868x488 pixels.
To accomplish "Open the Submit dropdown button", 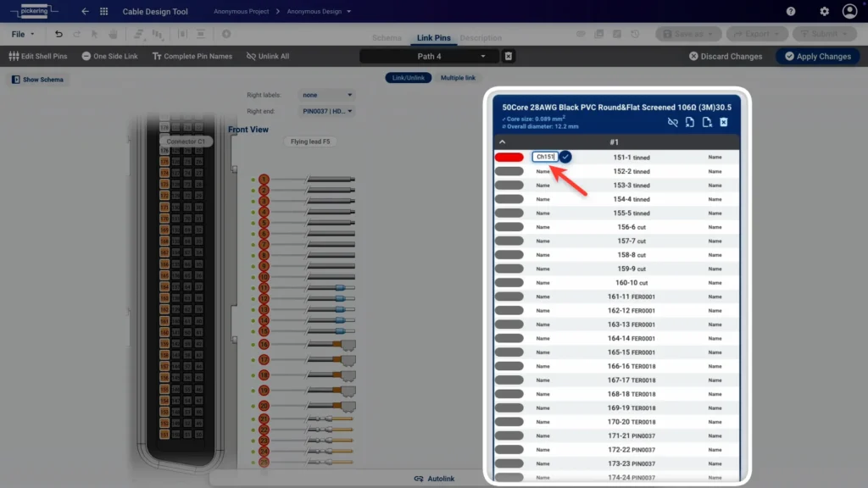I will point(825,34).
